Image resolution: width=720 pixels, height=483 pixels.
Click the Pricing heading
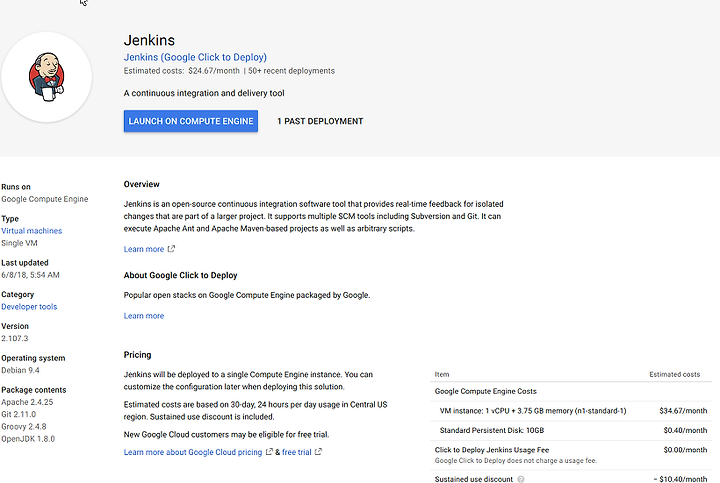coord(137,355)
